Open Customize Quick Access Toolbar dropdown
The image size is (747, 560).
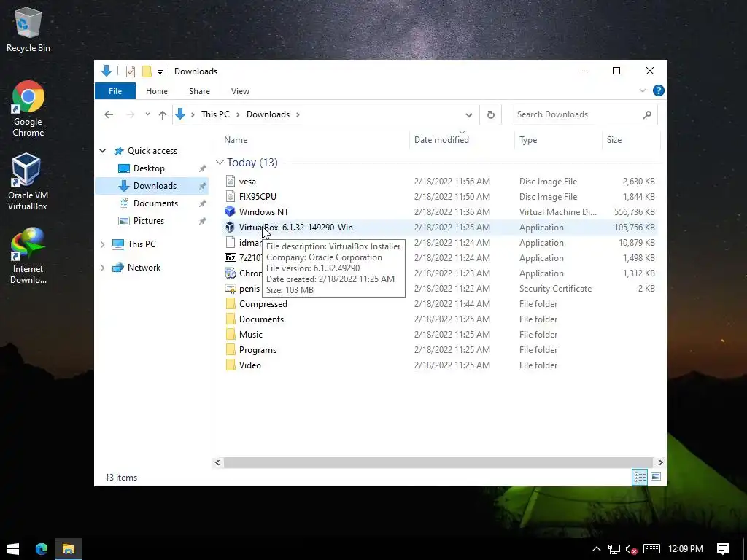pyautogui.click(x=160, y=72)
